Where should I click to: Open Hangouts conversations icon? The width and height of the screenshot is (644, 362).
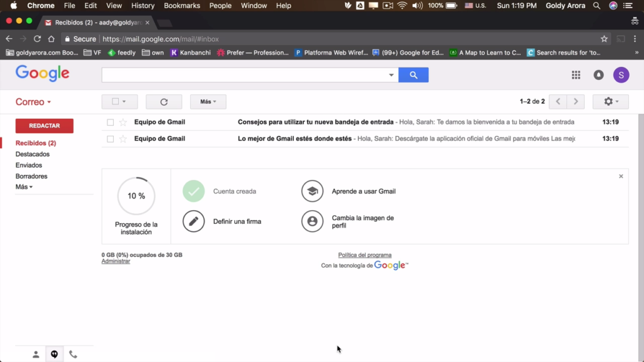pyautogui.click(x=54, y=354)
